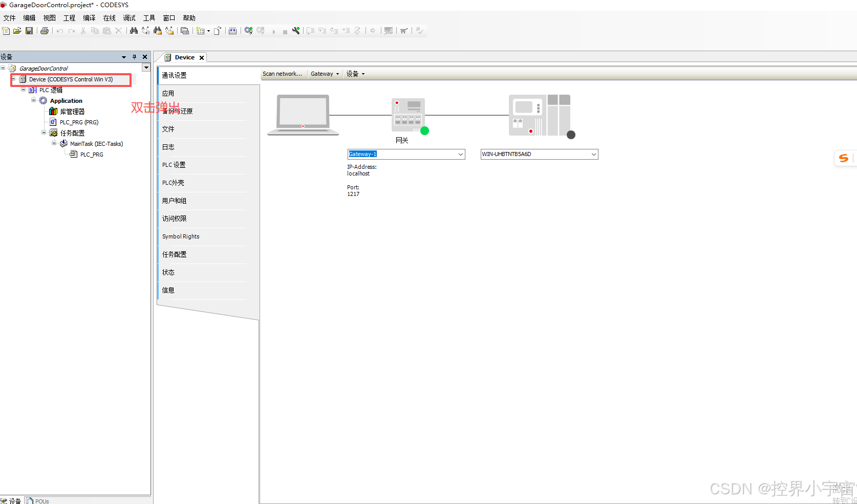Save the project with floppy icon
The image size is (857, 504).
pos(29,31)
